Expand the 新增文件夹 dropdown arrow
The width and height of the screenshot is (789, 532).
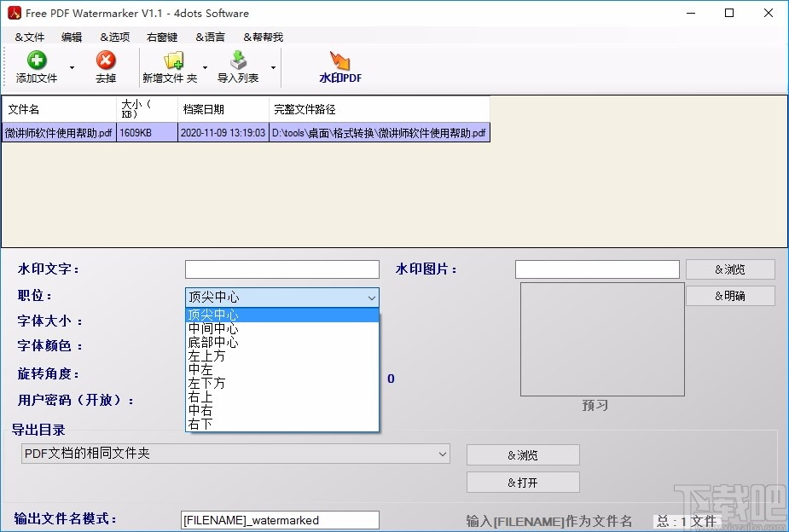pyautogui.click(x=205, y=67)
